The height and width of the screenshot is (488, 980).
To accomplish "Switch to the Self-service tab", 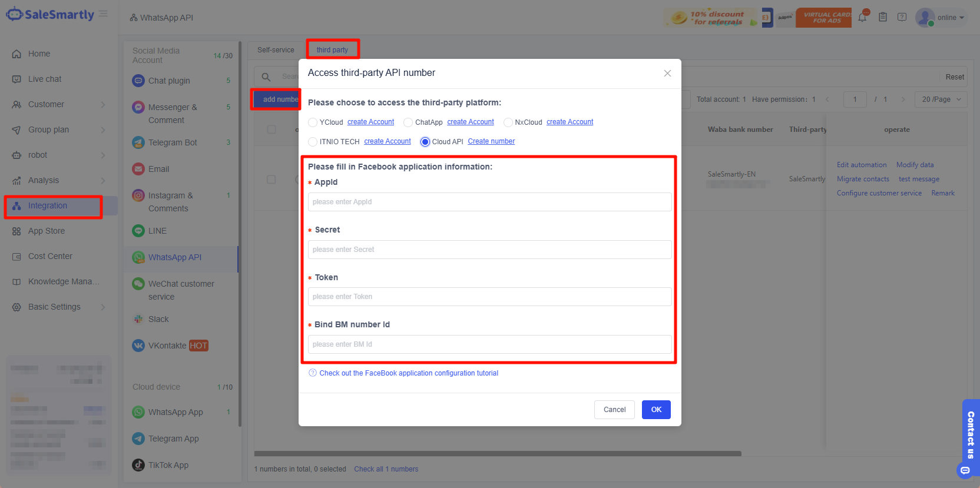I will point(276,50).
